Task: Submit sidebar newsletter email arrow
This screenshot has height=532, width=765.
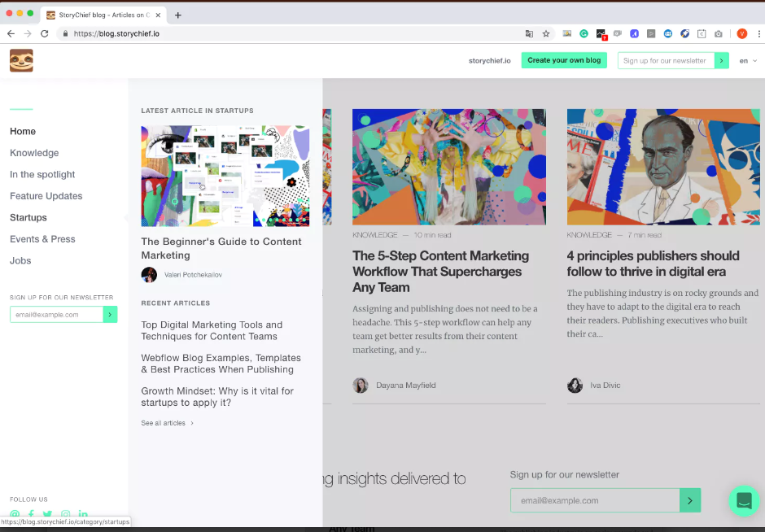Action: point(110,315)
